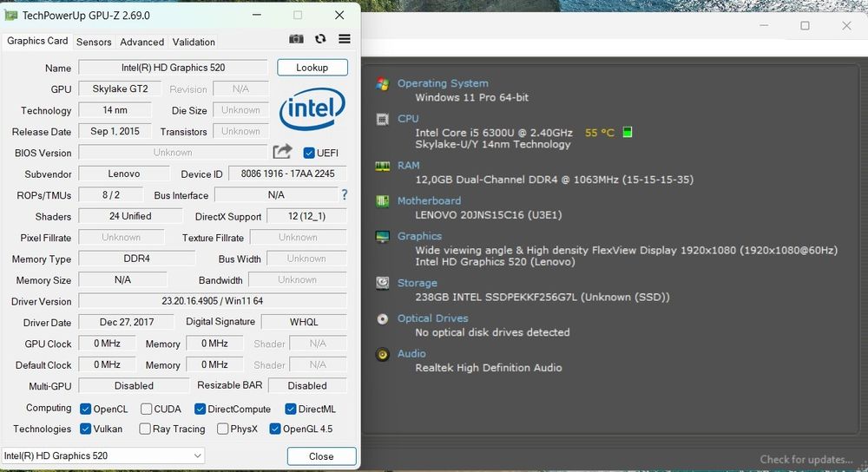868x472 pixels.
Task: Open the Intel(R) HD Graphics 520 GPU dropdown
Action: tap(103, 456)
